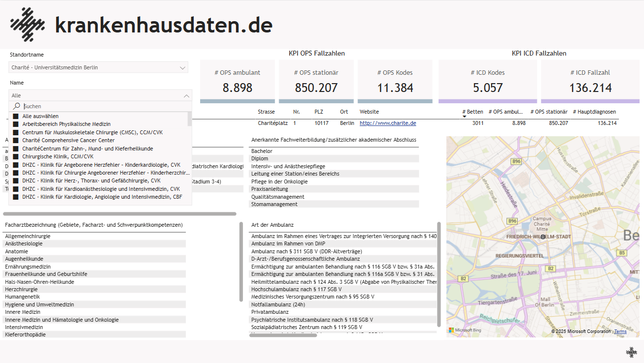Sort by '# Hauptdiagnosen' column header
The height and width of the screenshot is (363, 644).
594,112
